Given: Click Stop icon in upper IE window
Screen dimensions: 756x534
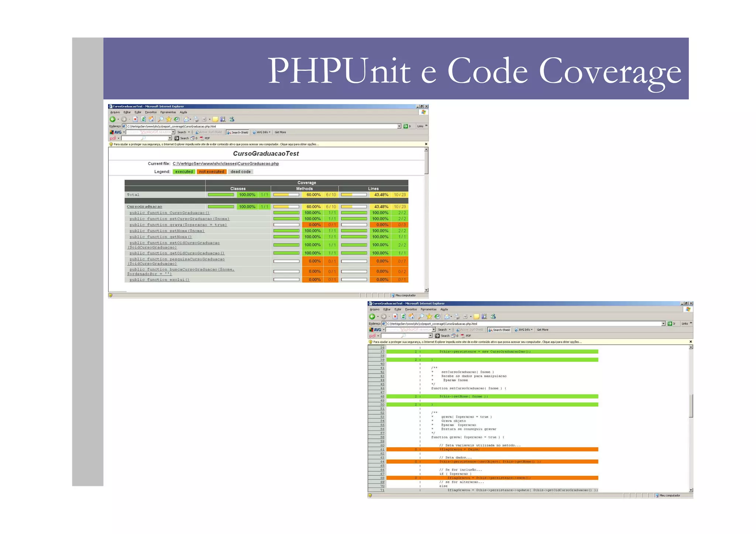Looking at the screenshot, I should pos(135,119).
